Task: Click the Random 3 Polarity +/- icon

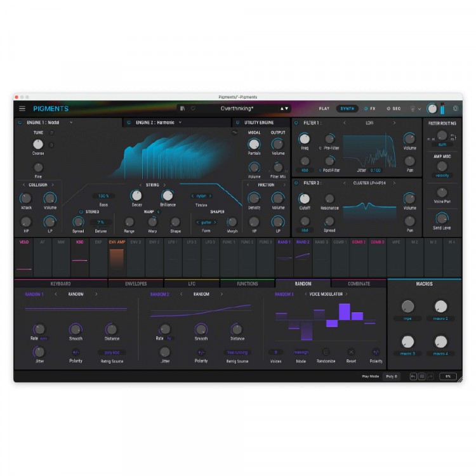Action: tap(376, 352)
